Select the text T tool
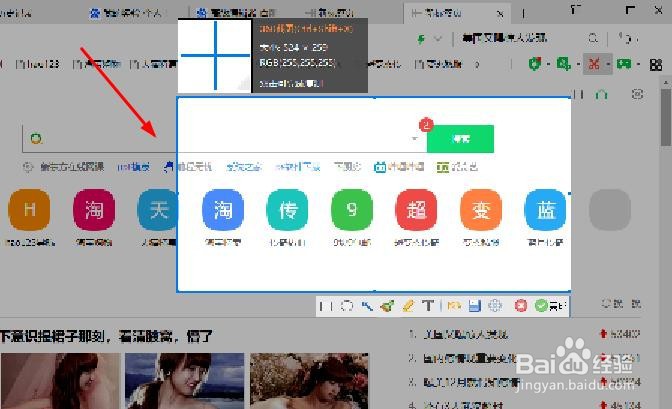 click(x=428, y=306)
